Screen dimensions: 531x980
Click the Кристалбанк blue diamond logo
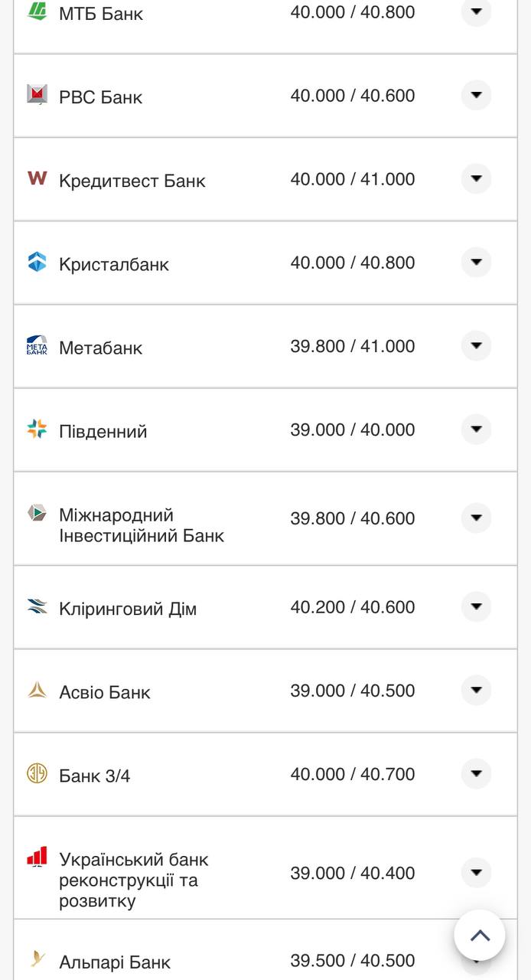coord(37,263)
